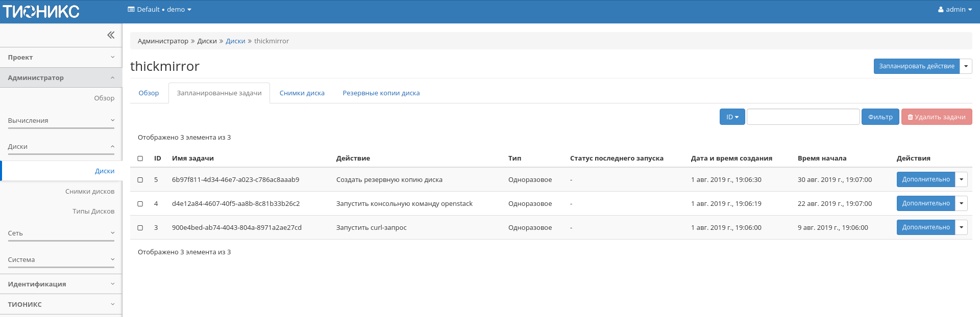Select the checkbox for task ID 5
This screenshot has height=317, width=980.
[140, 180]
